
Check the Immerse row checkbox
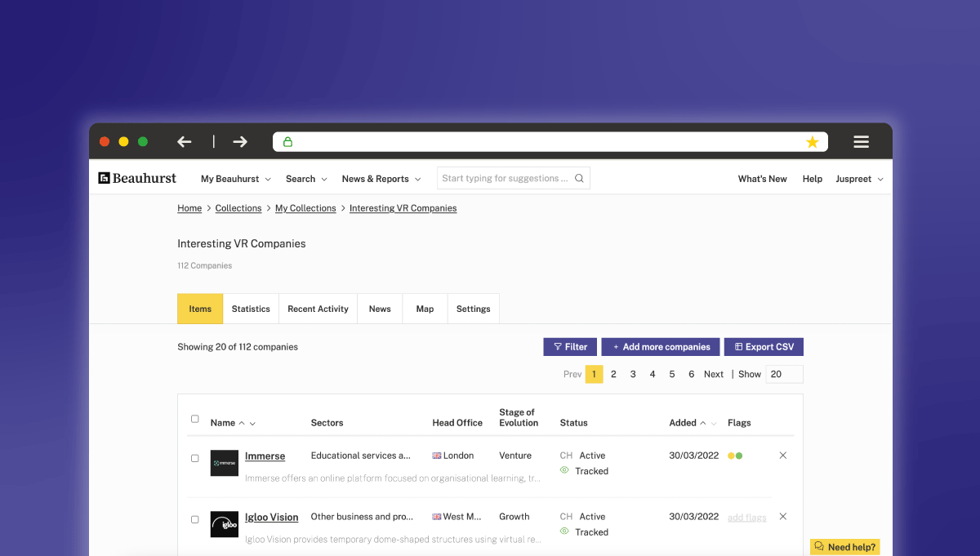[195, 458]
